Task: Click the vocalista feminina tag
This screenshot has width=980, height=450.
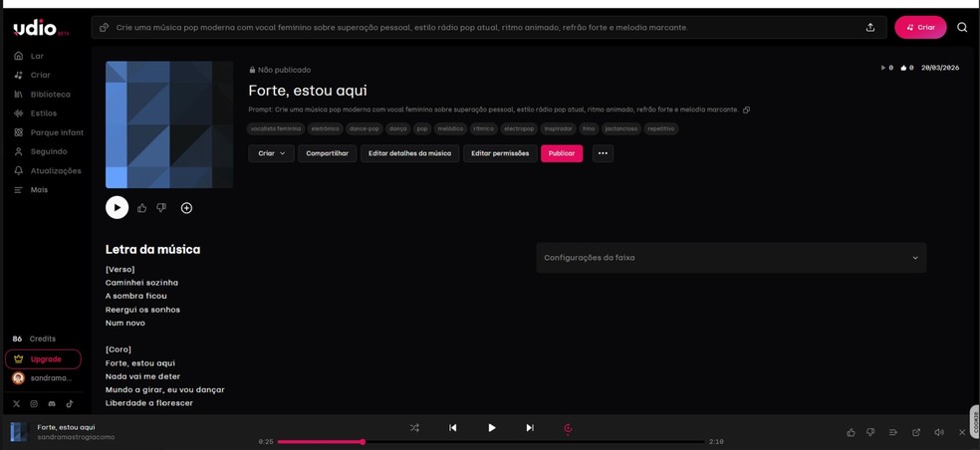Action: coord(276,128)
